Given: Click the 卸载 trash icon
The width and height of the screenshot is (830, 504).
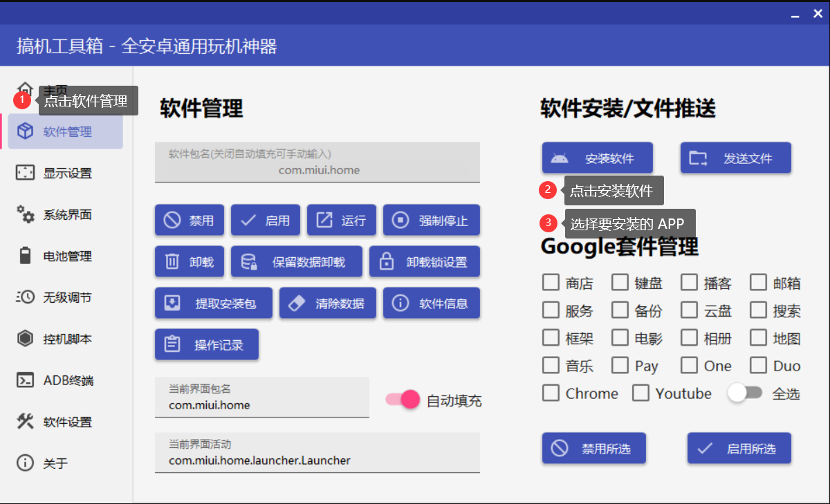Looking at the screenshot, I should point(172,262).
